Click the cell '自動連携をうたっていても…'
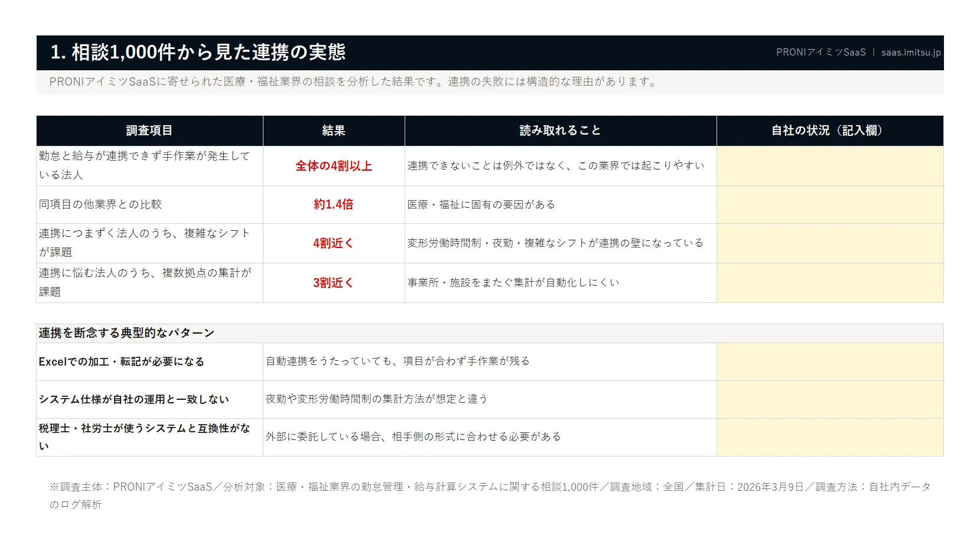 (x=490, y=361)
